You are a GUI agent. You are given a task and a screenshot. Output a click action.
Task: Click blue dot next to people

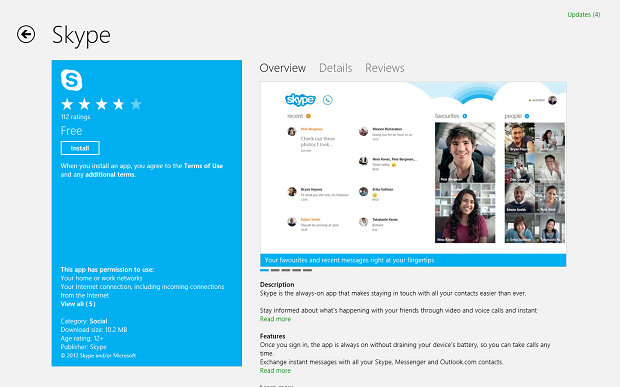527,116
